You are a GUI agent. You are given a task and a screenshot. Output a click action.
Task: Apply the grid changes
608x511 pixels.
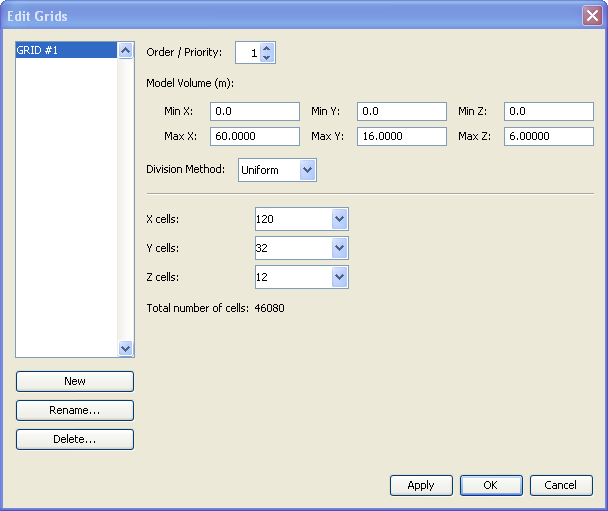[x=421, y=485]
